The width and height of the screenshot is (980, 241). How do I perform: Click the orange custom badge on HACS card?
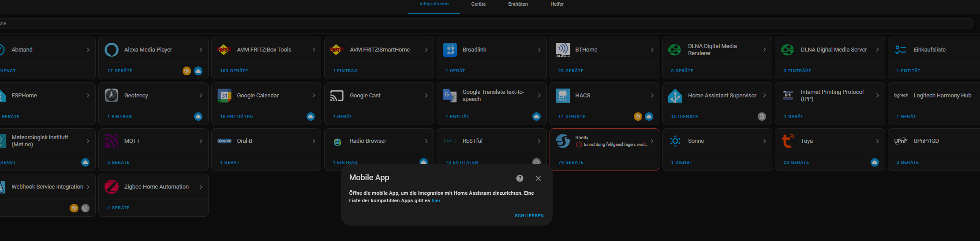click(638, 117)
